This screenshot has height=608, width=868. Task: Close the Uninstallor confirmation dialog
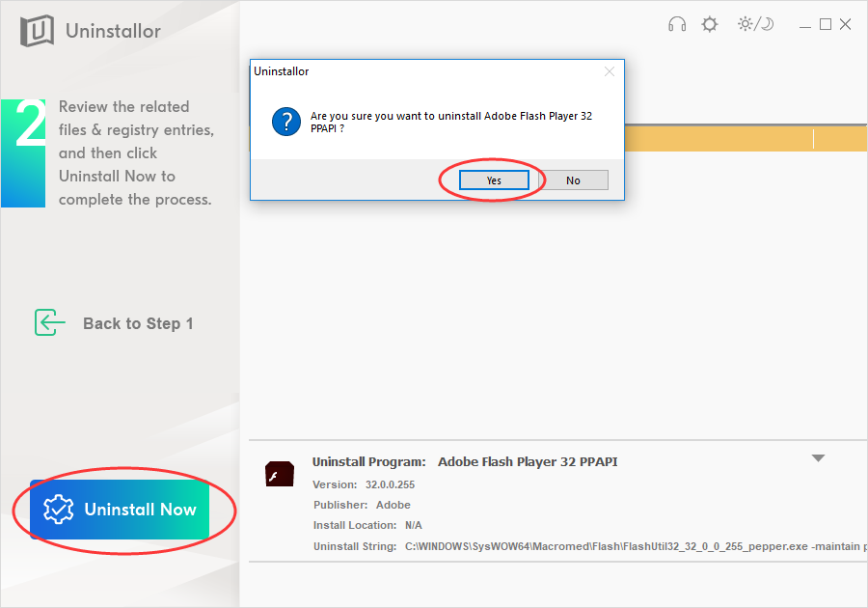pos(610,71)
